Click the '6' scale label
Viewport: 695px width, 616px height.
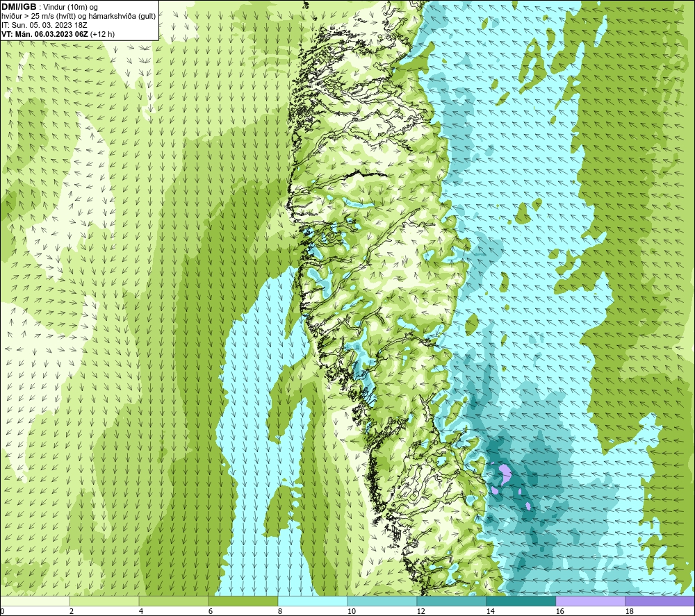(211, 612)
